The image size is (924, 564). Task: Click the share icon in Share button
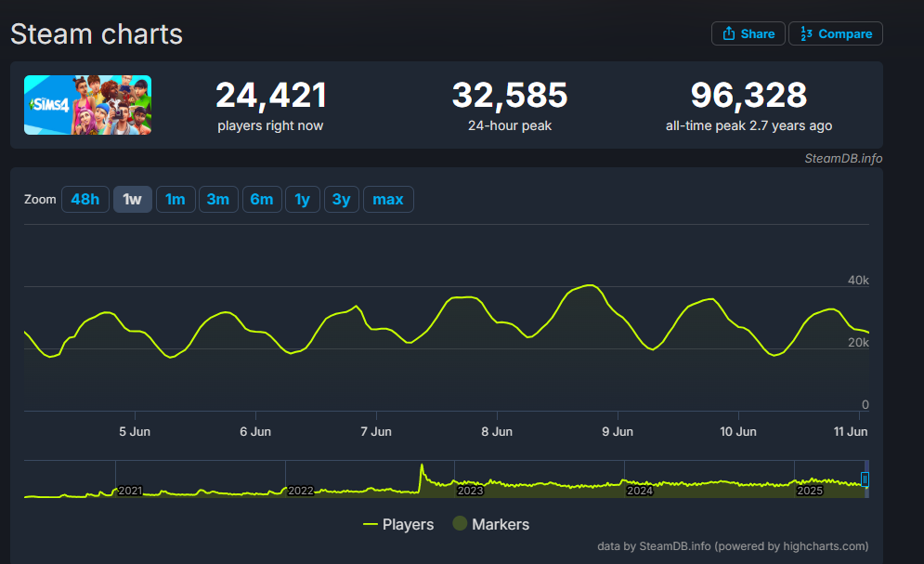click(x=728, y=33)
